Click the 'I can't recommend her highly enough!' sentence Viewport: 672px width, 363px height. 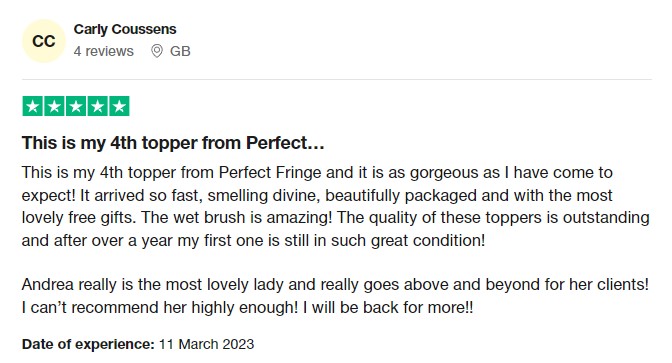[x=160, y=307]
